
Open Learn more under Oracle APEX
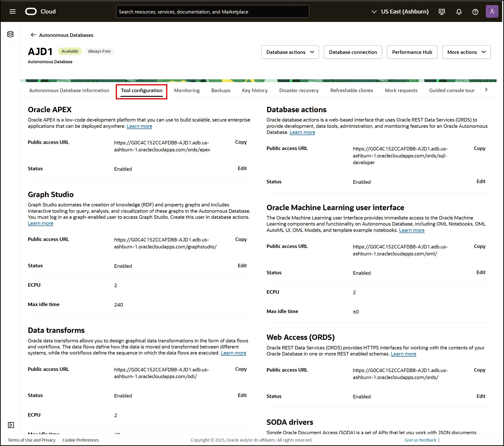point(139,126)
